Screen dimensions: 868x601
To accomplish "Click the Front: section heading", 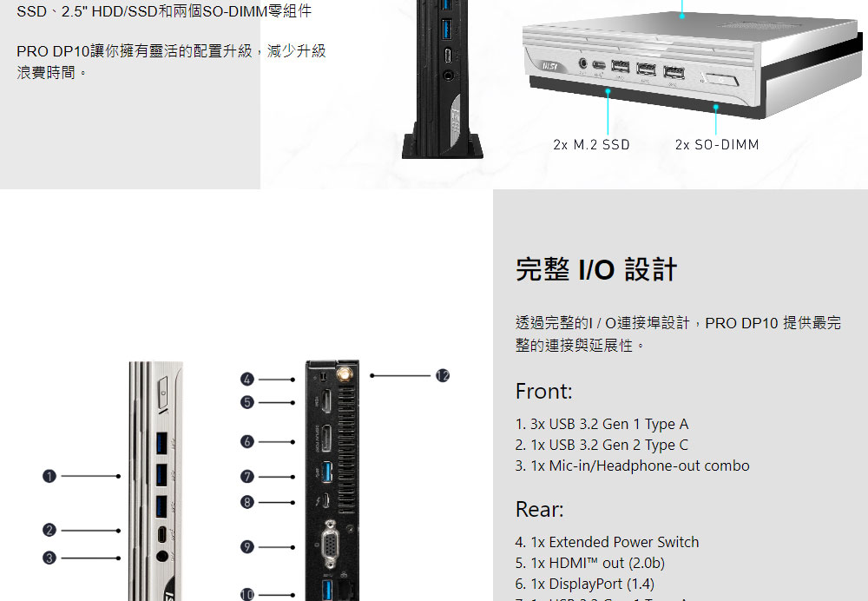I will [543, 392].
